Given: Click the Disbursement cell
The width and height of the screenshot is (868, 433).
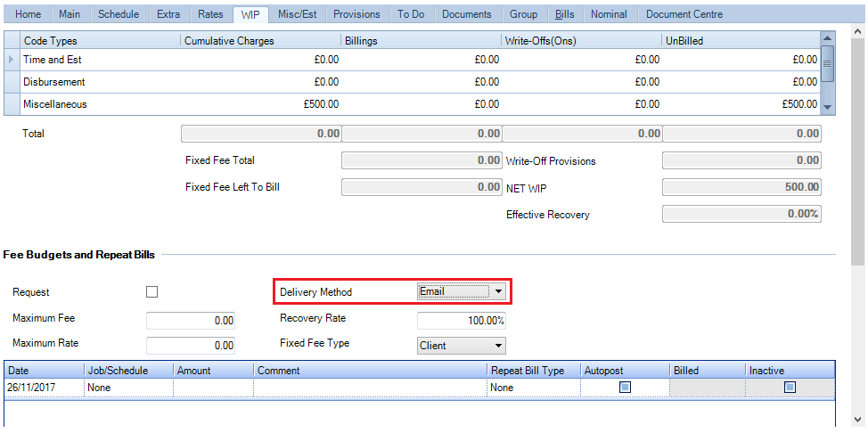Looking at the screenshot, I should point(100,82).
